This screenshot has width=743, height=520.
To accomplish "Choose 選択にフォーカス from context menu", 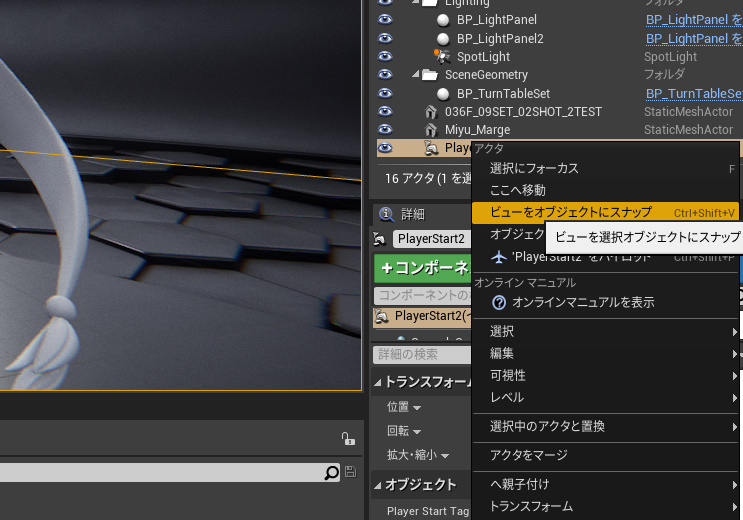I will click(x=534, y=168).
